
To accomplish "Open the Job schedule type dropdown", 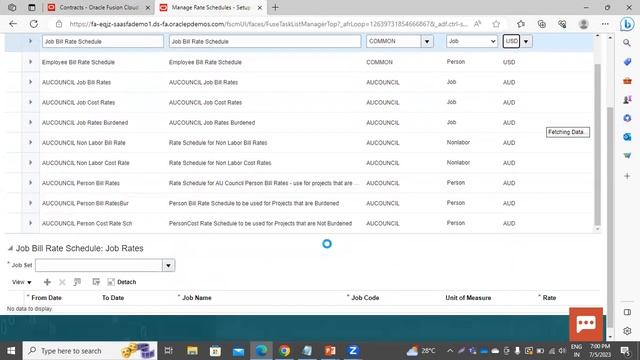I will tap(471, 41).
